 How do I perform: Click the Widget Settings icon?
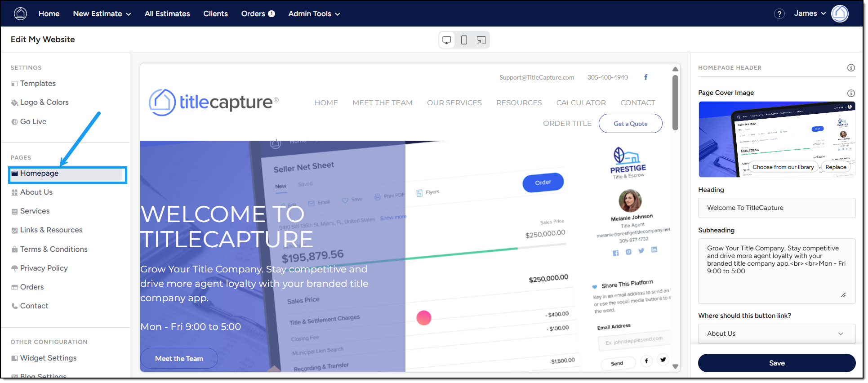click(x=15, y=358)
